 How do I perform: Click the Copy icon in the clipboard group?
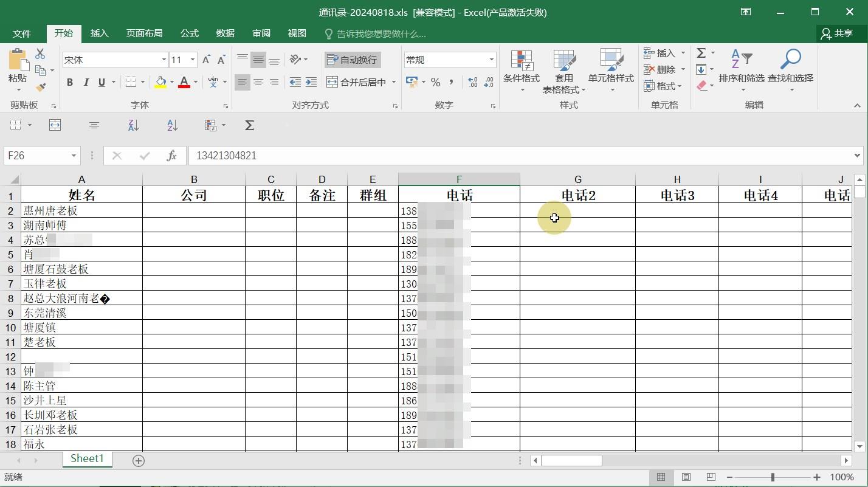(41, 71)
